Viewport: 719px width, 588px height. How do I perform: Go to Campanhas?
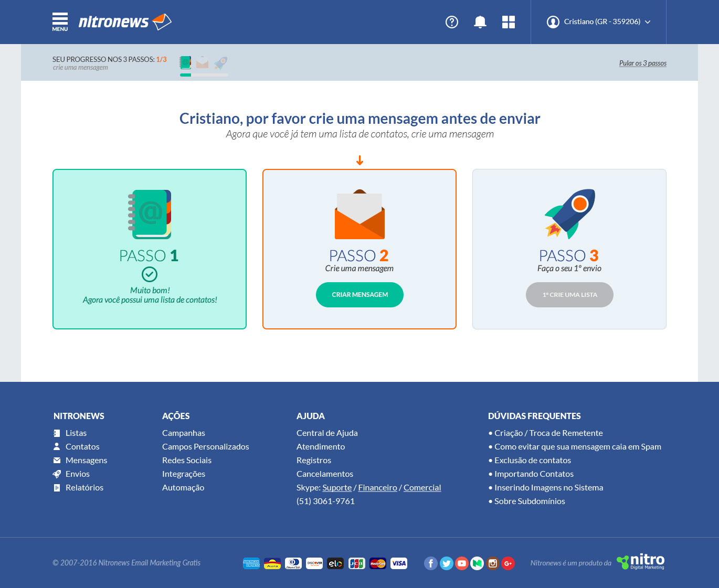[184, 433]
